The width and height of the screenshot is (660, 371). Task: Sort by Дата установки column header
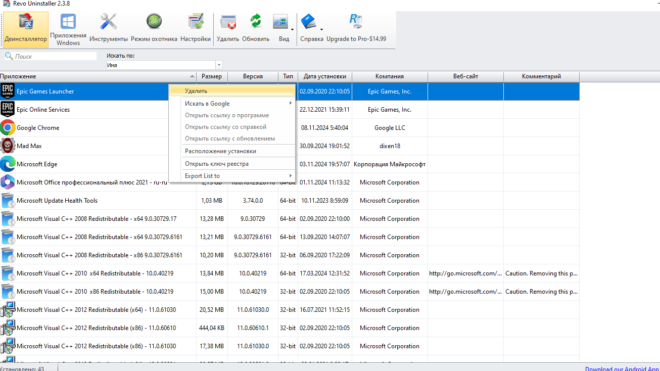click(x=325, y=76)
